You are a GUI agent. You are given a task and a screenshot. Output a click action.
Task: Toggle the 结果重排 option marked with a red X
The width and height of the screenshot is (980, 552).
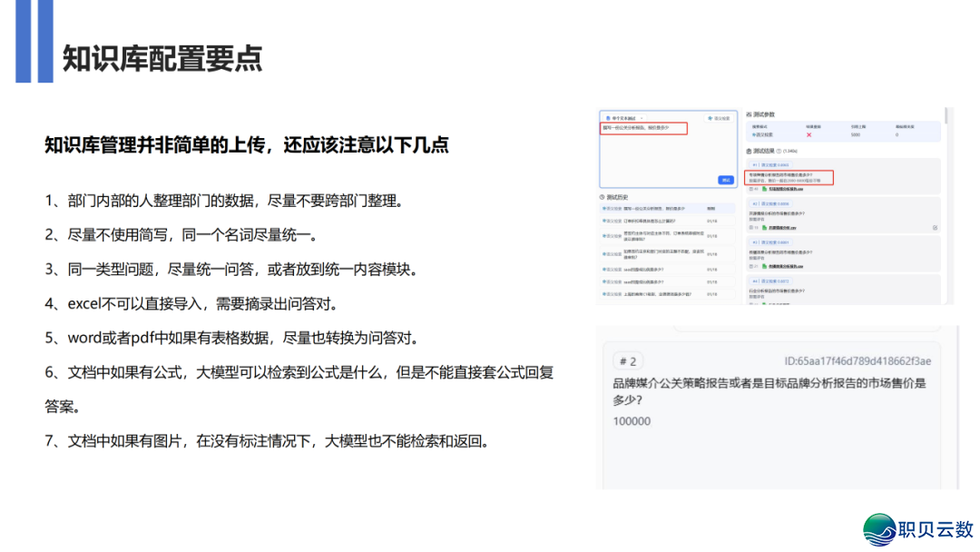(808, 135)
